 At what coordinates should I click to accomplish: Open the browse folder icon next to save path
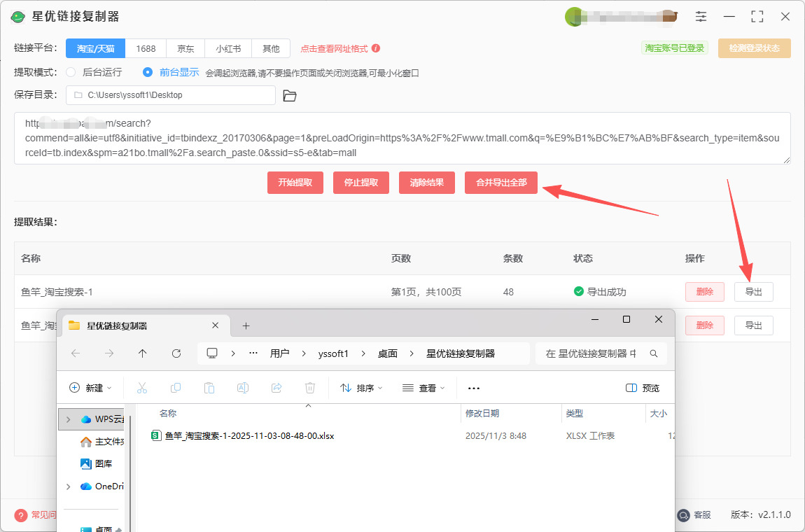coord(290,95)
